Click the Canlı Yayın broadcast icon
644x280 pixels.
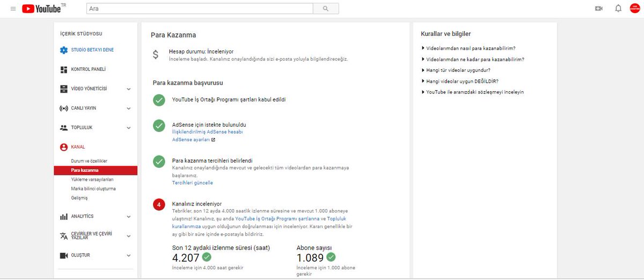coord(64,108)
